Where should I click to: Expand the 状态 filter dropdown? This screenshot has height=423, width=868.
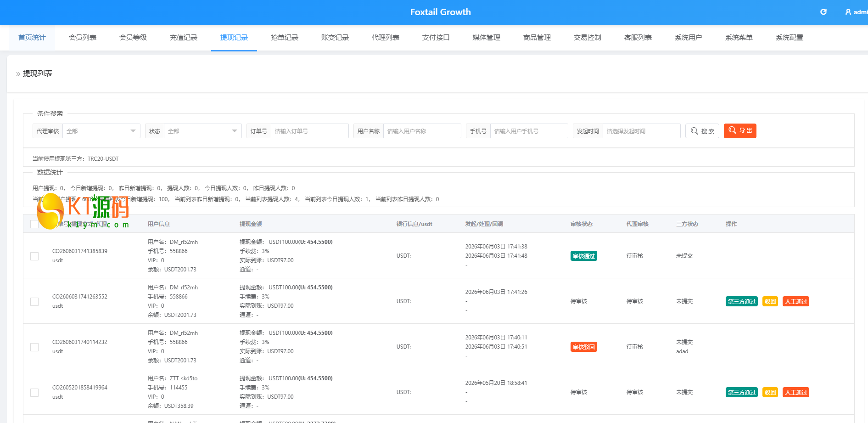[203, 131]
